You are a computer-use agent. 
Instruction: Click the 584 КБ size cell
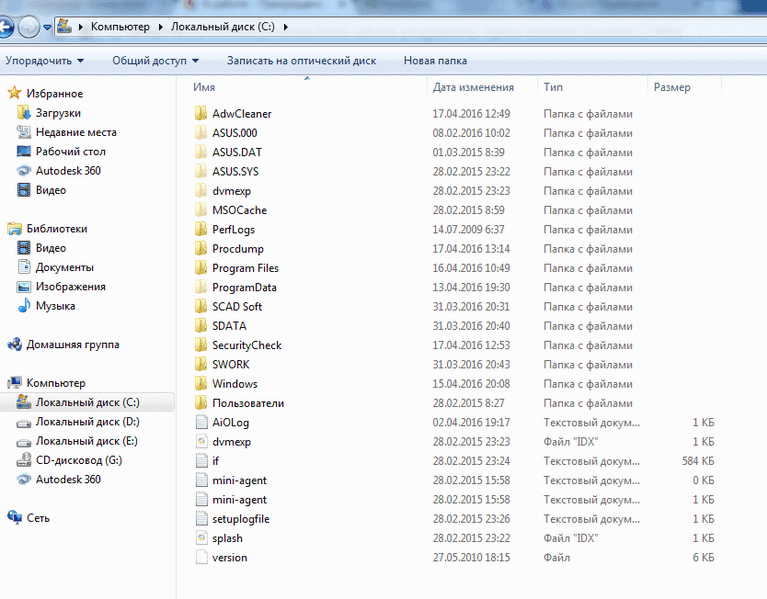click(x=698, y=461)
